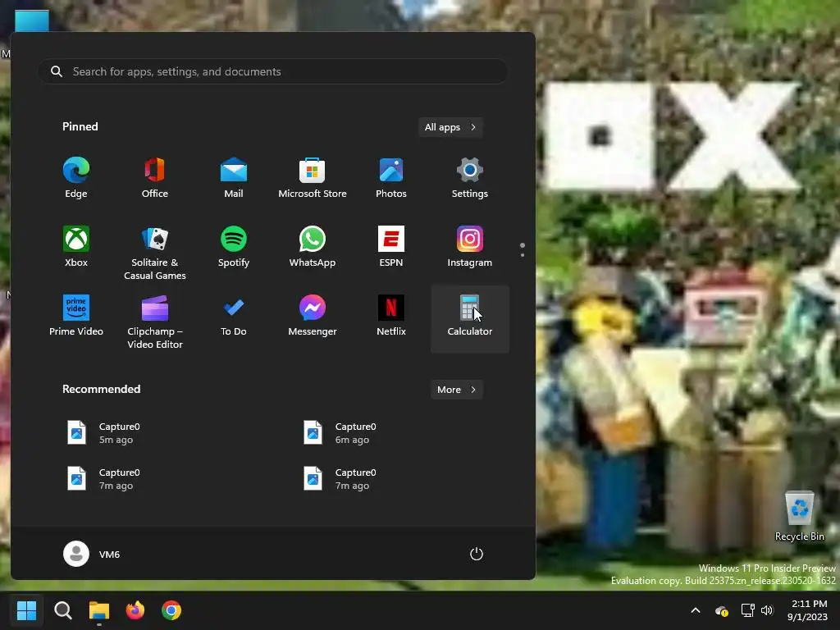Launch the Calculator app

click(x=470, y=319)
